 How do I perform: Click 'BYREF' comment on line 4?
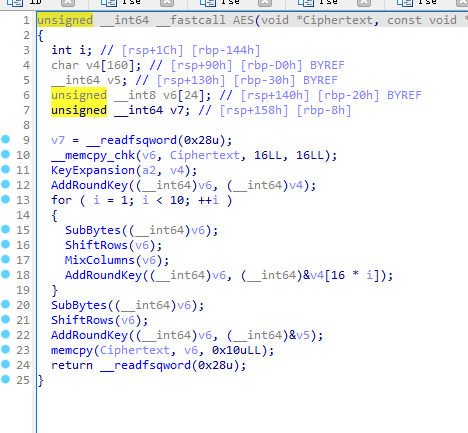pos(327,65)
